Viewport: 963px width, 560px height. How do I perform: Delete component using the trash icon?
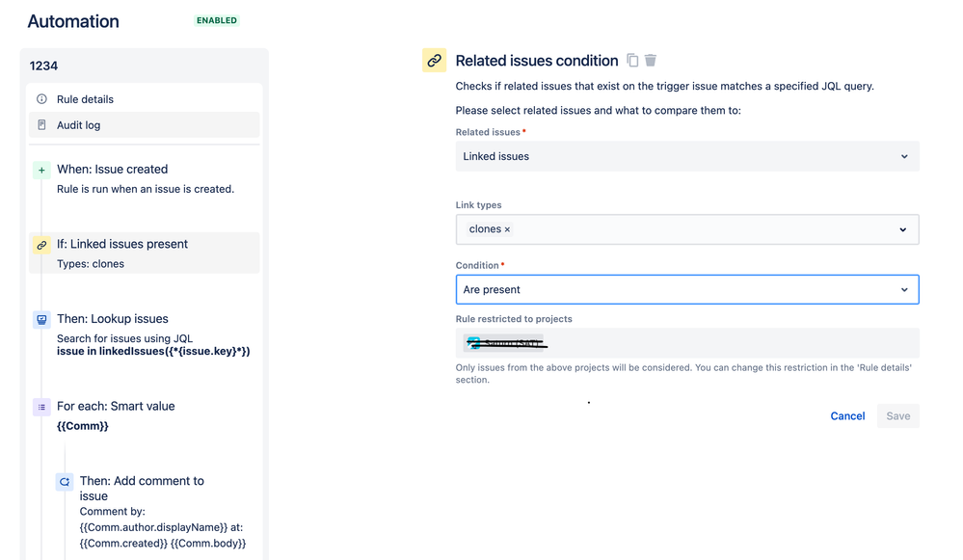point(651,60)
